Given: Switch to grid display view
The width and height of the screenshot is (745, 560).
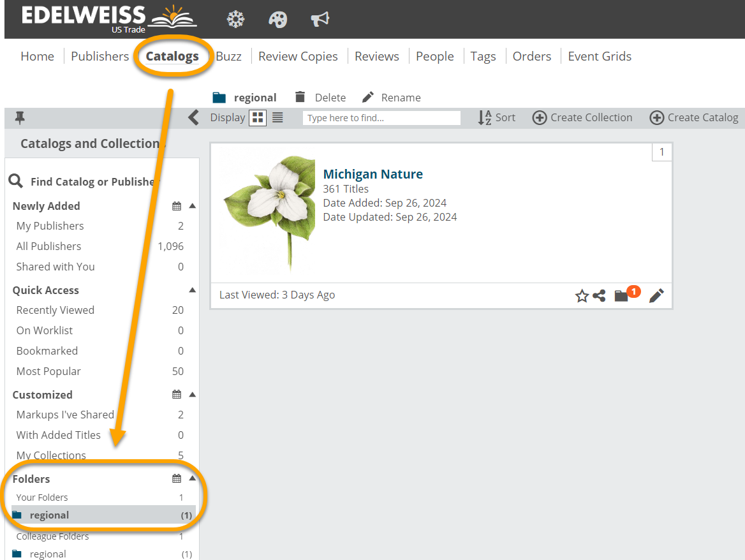Looking at the screenshot, I should [x=258, y=118].
